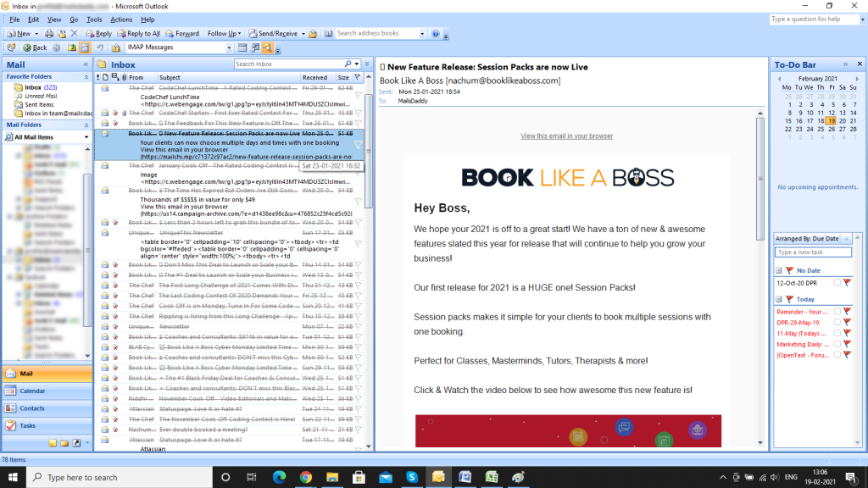Open Skype from taskbar
Screen dimensions: 868x488
pos(412,477)
